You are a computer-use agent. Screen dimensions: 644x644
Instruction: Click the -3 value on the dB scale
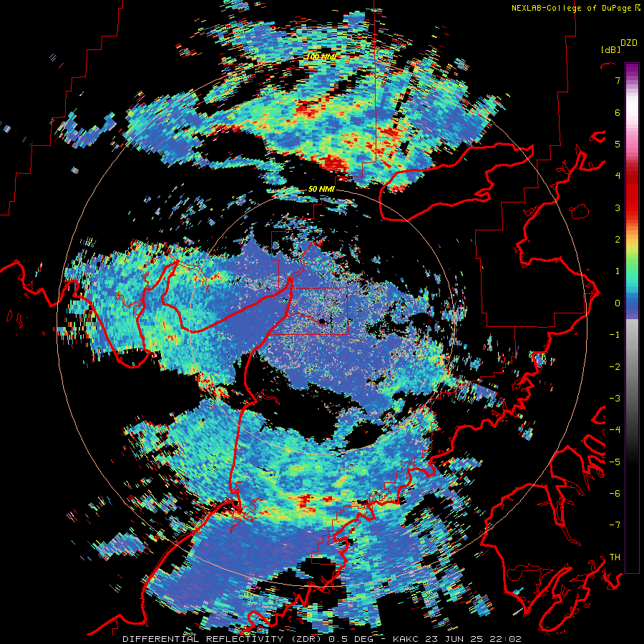click(x=615, y=399)
